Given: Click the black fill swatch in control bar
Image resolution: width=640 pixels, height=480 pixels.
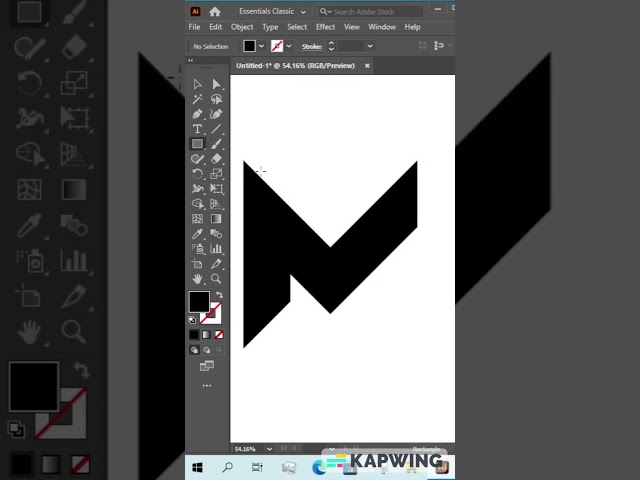Looking at the screenshot, I should (x=249, y=46).
